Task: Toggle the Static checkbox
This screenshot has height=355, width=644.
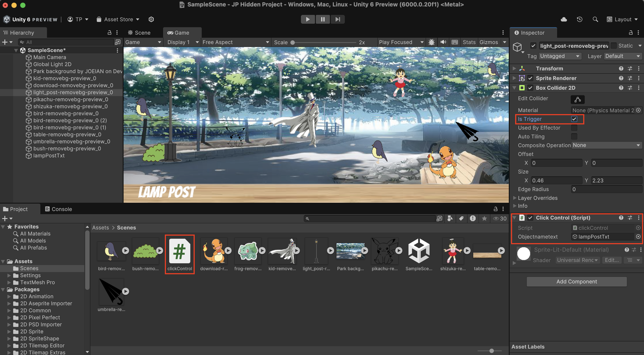Action: 614,46
